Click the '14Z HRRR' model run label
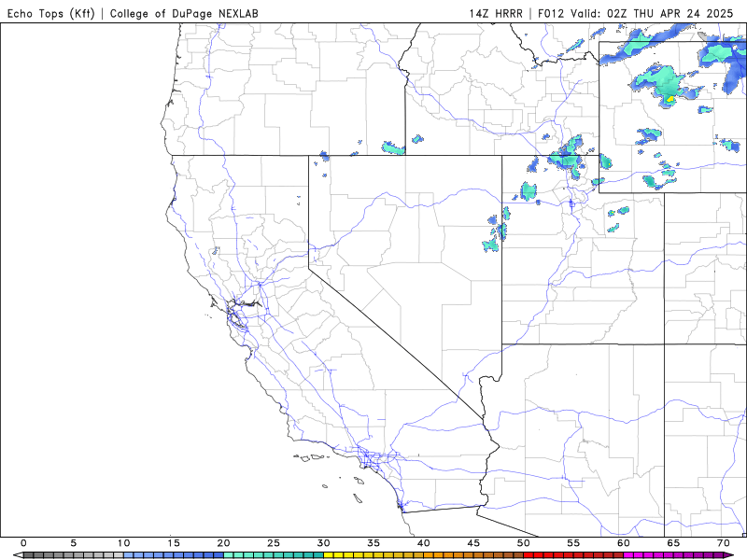 (496, 13)
